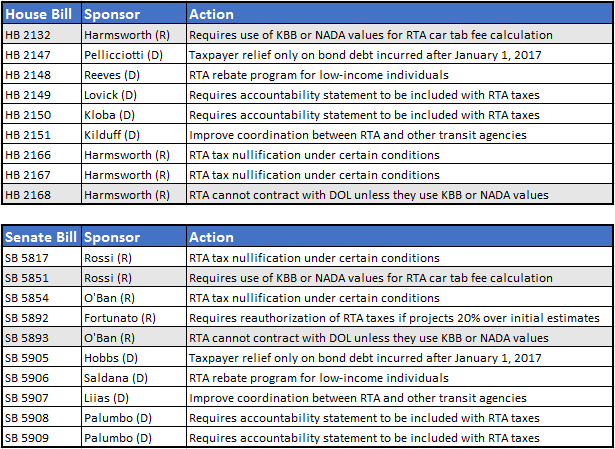This screenshot has width=615, height=449.
Task: Select the Hobbs (D) sponsor cell
Action: (134, 358)
